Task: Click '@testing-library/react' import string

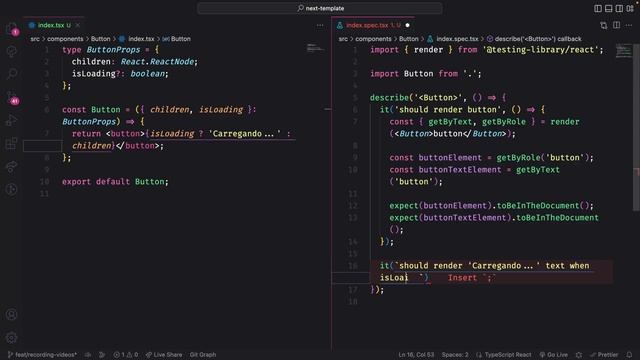Action: tap(540, 50)
